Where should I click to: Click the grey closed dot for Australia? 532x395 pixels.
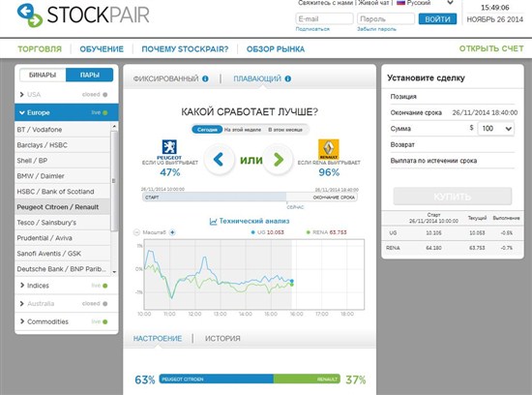(x=104, y=304)
